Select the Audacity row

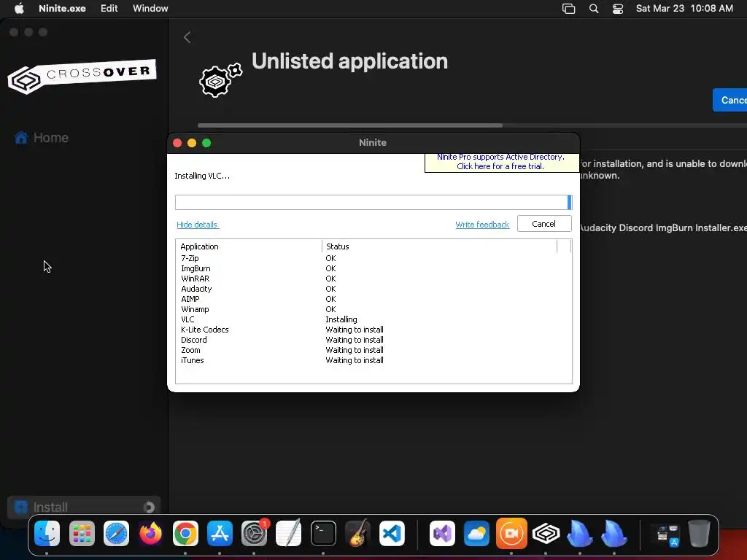click(373, 289)
